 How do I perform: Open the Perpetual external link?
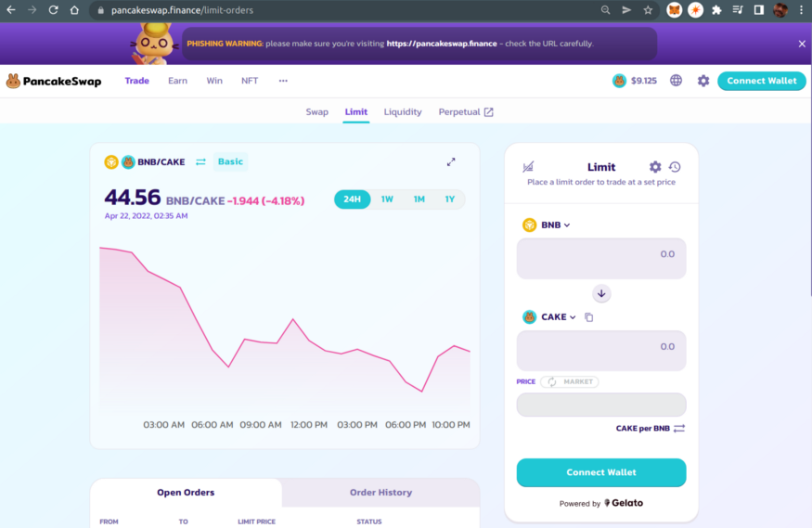point(466,111)
